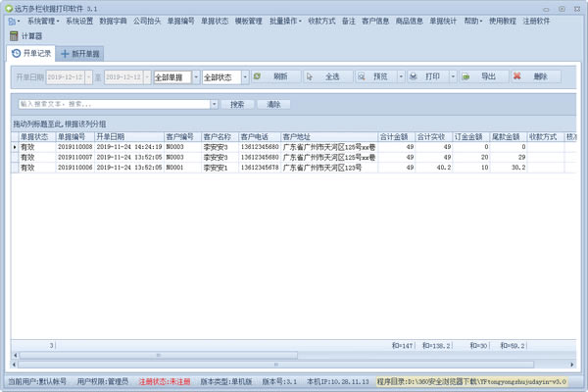Viewport: 588px width, 392px height.
Task: Click the search text input field
Action: (115, 104)
